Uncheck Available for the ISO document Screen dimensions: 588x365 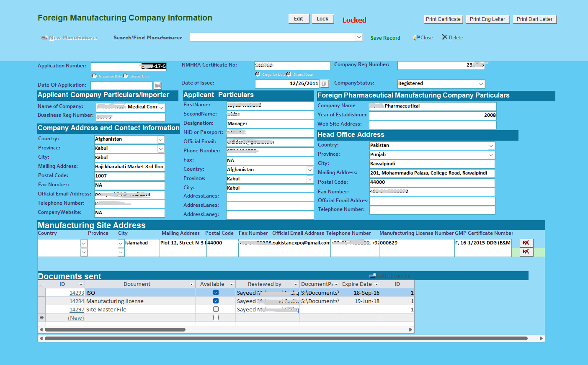(x=216, y=293)
